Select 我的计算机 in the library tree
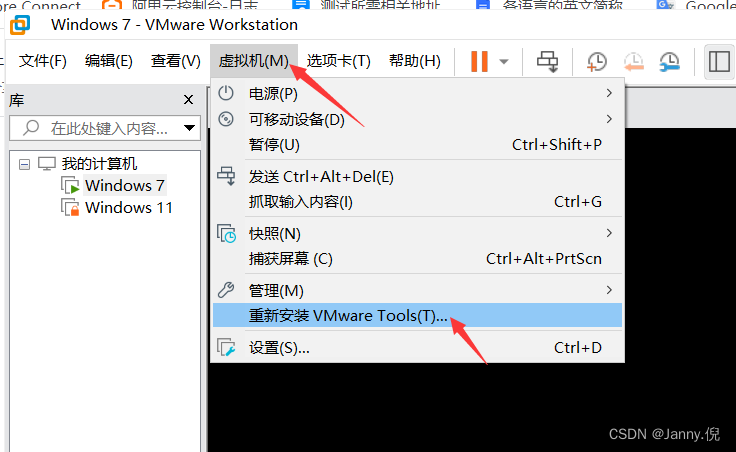 click(99, 164)
